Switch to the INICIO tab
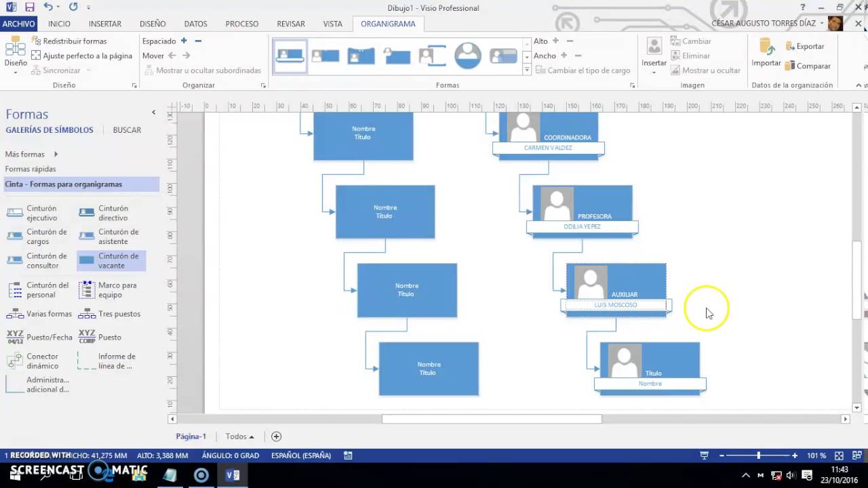The width and height of the screenshot is (868, 488). click(x=59, y=24)
